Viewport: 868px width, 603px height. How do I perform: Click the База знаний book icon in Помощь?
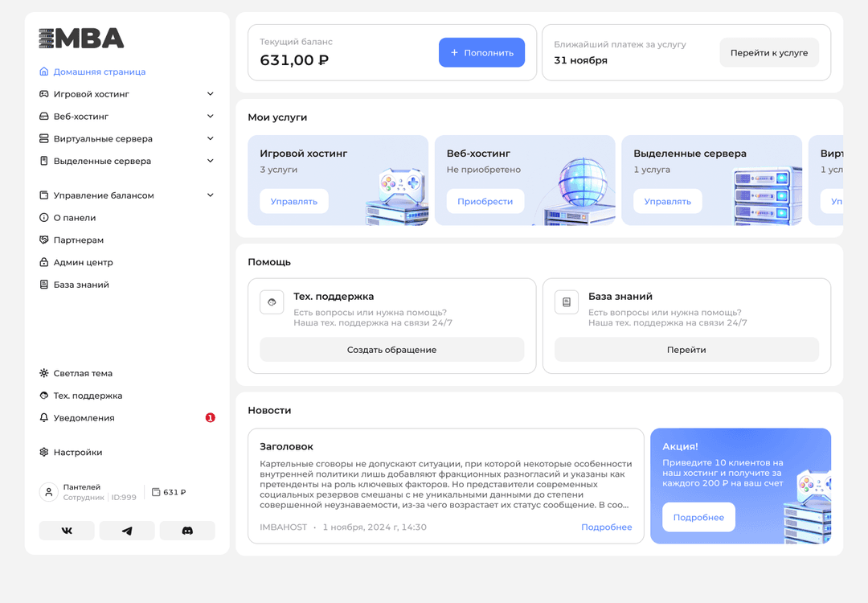click(x=567, y=302)
